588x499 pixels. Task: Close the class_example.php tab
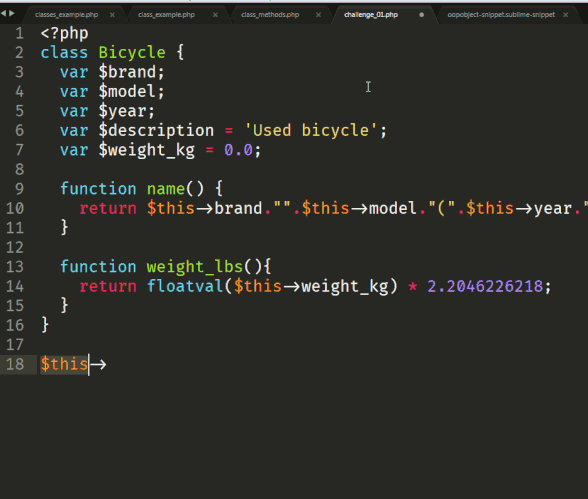click(x=215, y=15)
